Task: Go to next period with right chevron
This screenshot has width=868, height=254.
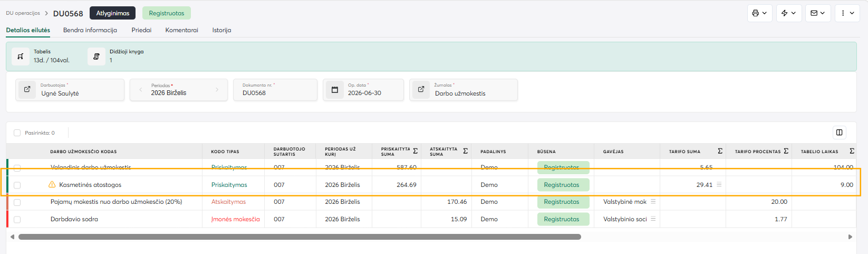Action: (x=217, y=90)
